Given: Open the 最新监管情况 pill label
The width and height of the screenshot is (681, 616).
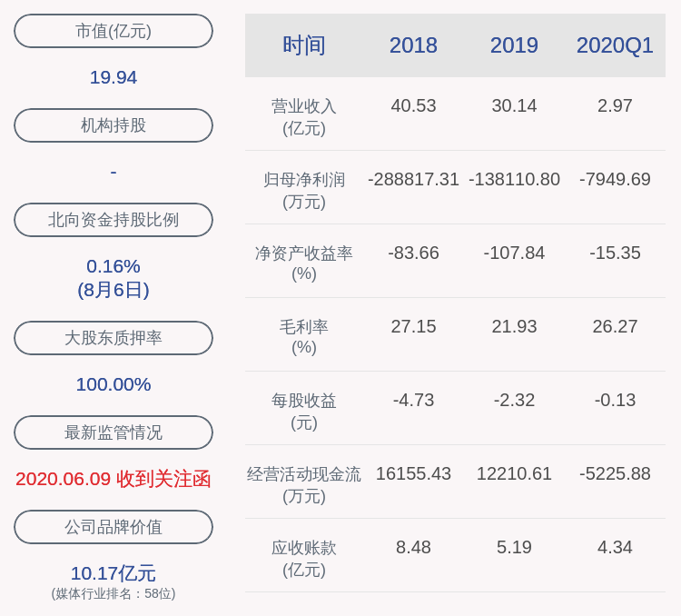Looking at the screenshot, I should 113,432.
